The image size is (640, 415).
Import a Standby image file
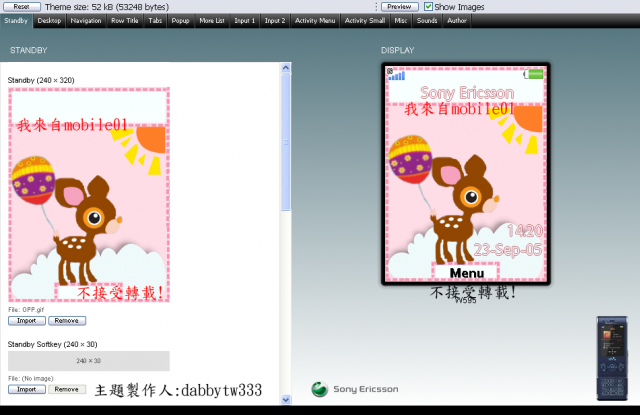[x=27, y=321]
